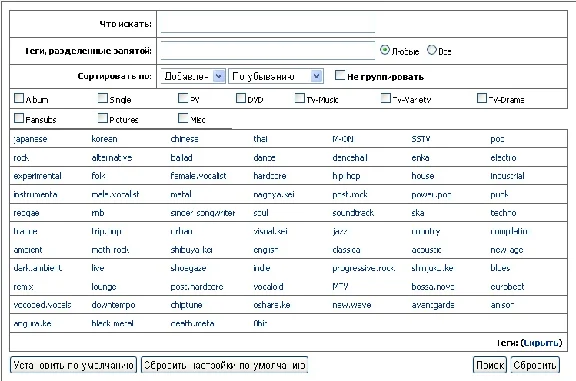
Task: Click 'Установить по умолчанию' button
Action: pyautogui.click(x=73, y=365)
